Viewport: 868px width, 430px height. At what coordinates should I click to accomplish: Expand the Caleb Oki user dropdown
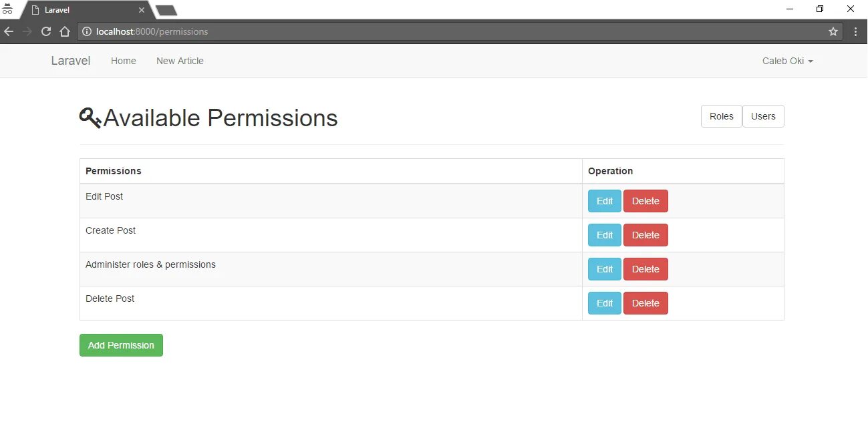pos(788,61)
